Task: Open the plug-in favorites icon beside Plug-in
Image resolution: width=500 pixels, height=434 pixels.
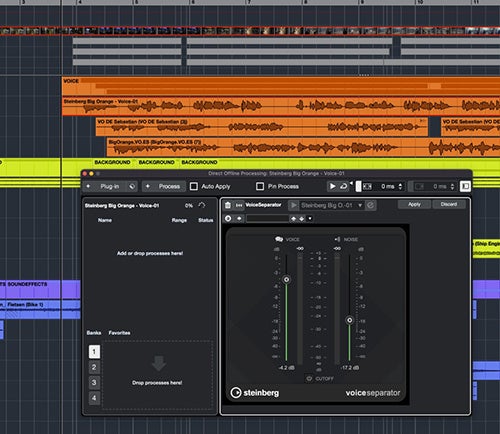Action: 132,186
